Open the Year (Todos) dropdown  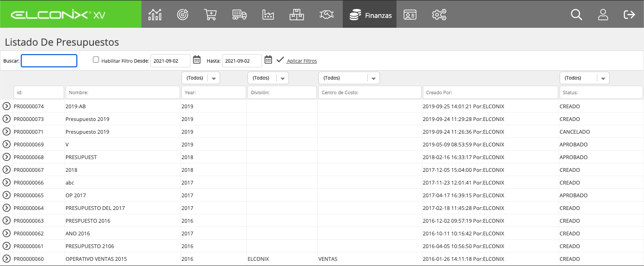click(201, 78)
